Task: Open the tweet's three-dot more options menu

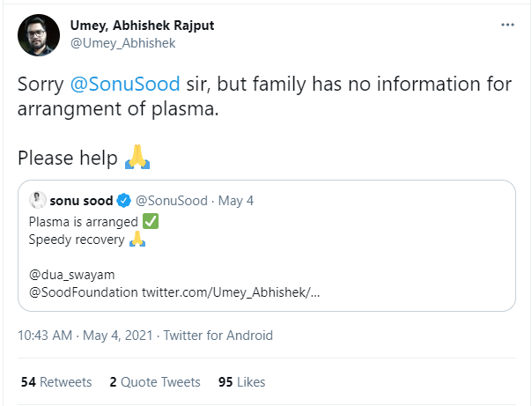Action: [x=507, y=26]
